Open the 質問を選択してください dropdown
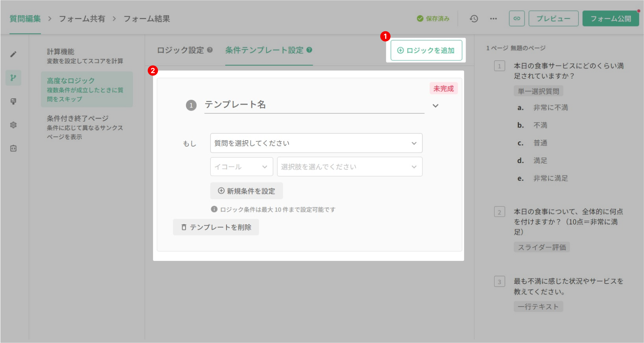This screenshot has width=644, height=343. pyautogui.click(x=316, y=143)
